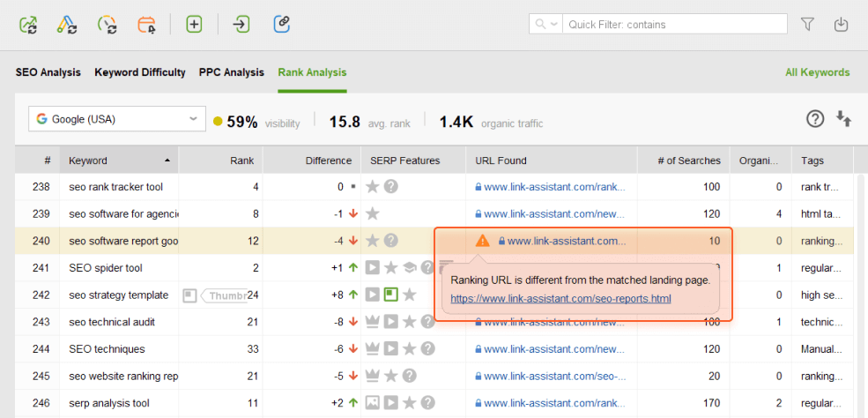
Task: Click the rank history arrows icon
Action: (x=843, y=118)
